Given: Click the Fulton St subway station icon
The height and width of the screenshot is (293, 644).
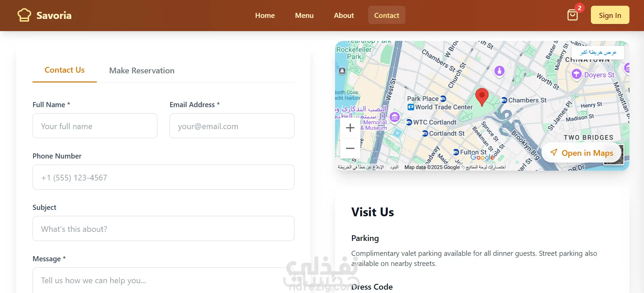Looking at the screenshot, I should (x=456, y=152).
